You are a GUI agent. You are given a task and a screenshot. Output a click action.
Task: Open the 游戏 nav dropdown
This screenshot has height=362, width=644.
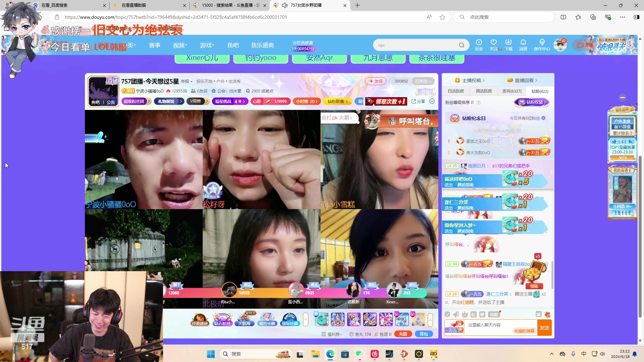coord(207,45)
